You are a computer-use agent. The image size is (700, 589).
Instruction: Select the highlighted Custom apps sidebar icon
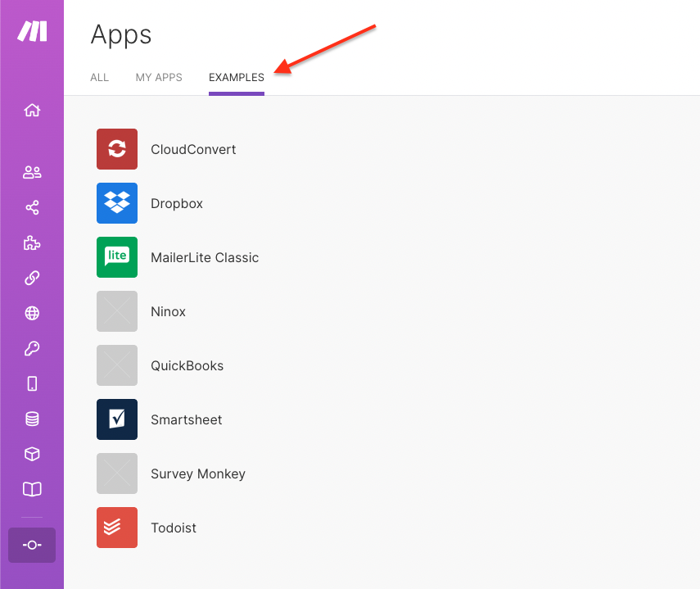[x=32, y=545]
